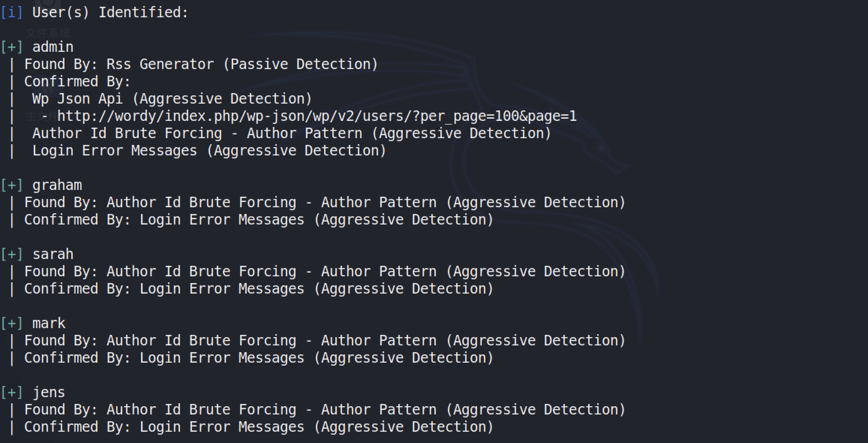The width and height of the screenshot is (868, 443).
Task: Click the Confirmed By line under sarah
Action: click(259, 289)
